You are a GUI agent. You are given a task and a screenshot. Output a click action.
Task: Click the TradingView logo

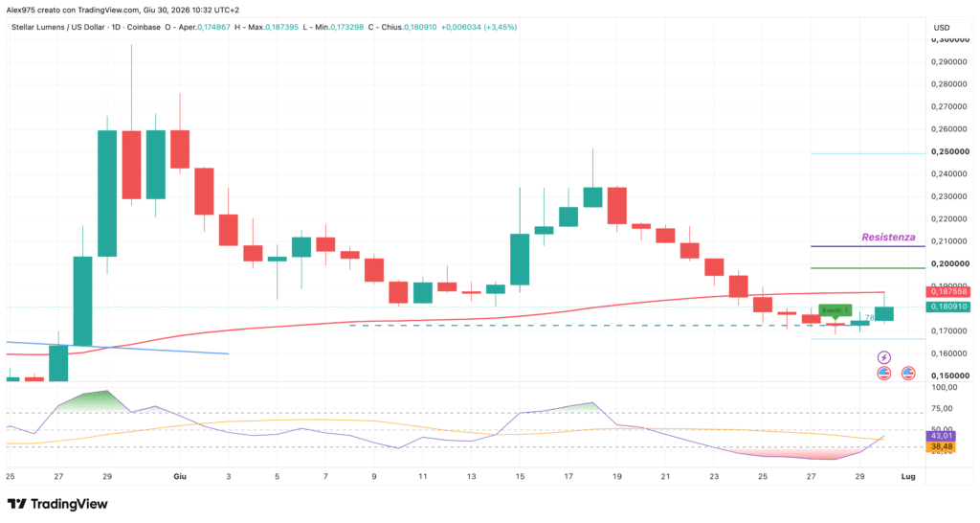tap(57, 504)
